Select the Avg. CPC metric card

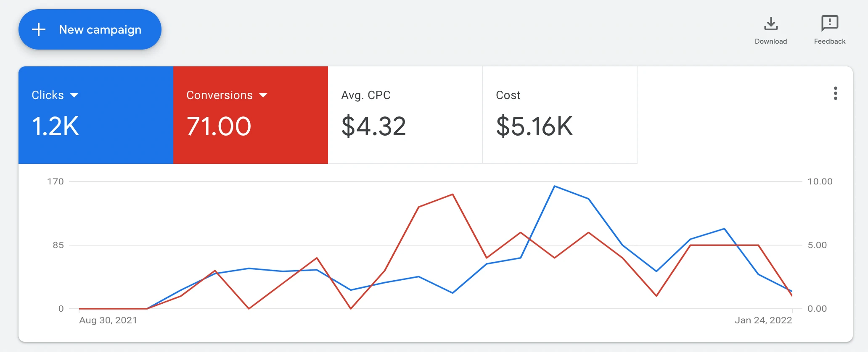[x=405, y=115]
